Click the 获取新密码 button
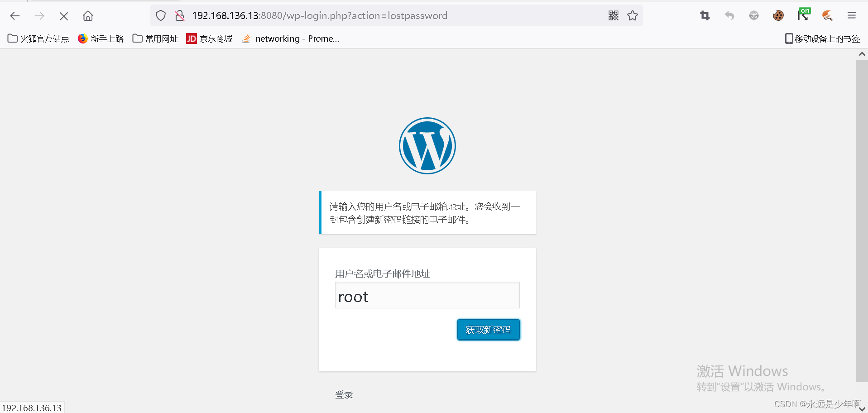This screenshot has width=868, height=413. pyautogui.click(x=489, y=330)
